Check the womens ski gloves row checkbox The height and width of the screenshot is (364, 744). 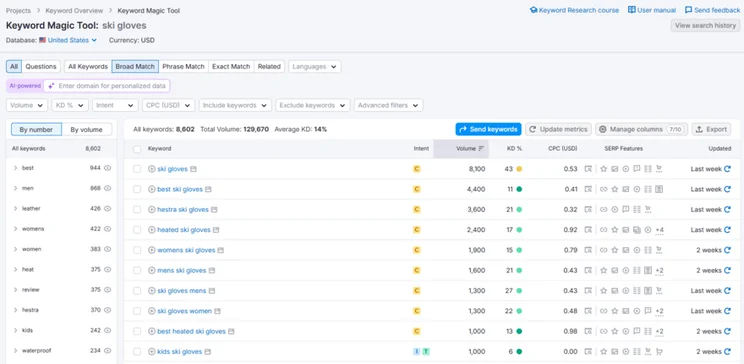(x=137, y=250)
